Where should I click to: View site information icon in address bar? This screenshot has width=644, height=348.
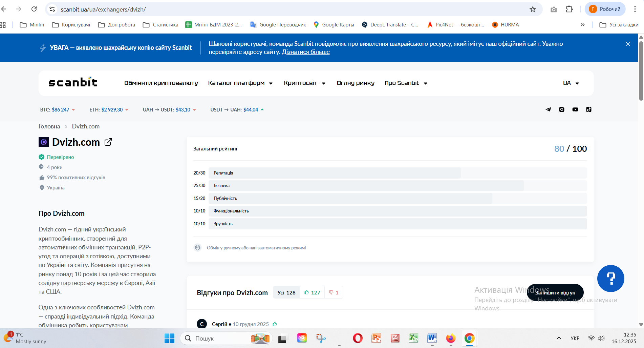click(52, 9)
